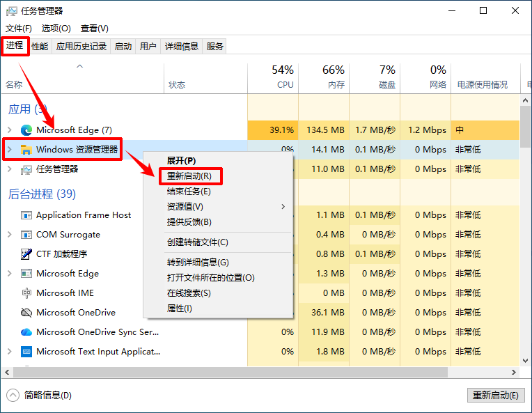Choose 重新启动(R) in the context menu
The height and width of the screenshot is (413, 532).
(218, 176)
